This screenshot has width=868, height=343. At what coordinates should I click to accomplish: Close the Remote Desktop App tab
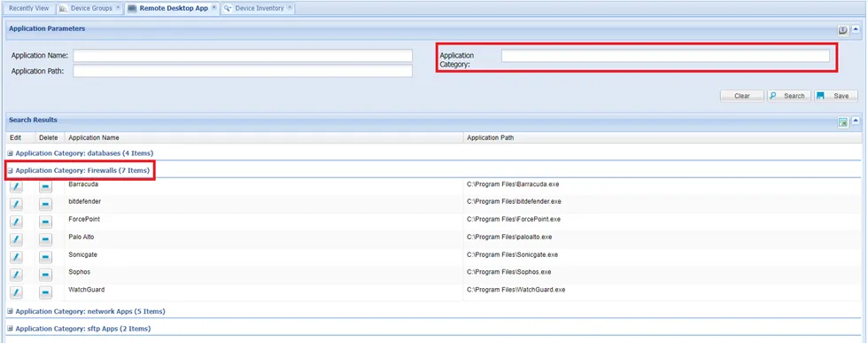(x=213, y=8)
